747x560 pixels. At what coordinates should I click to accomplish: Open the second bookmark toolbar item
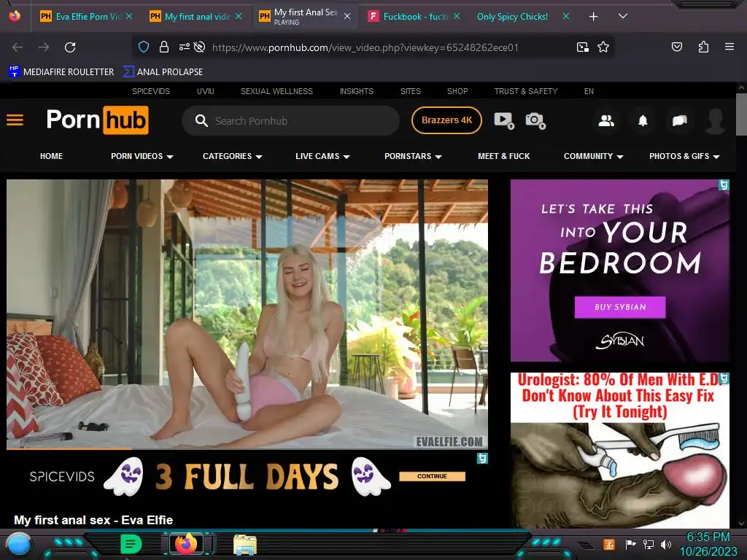[163, 72]
